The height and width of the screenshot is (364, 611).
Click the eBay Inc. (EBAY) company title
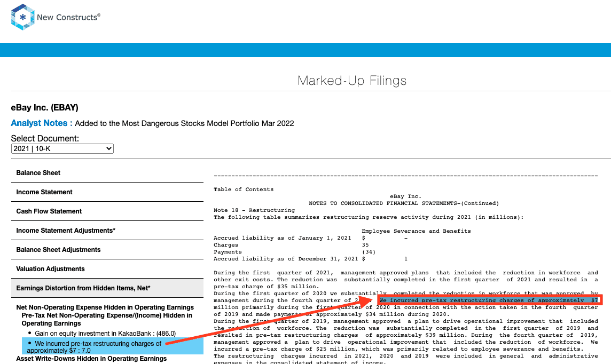[x=44, y=107]
